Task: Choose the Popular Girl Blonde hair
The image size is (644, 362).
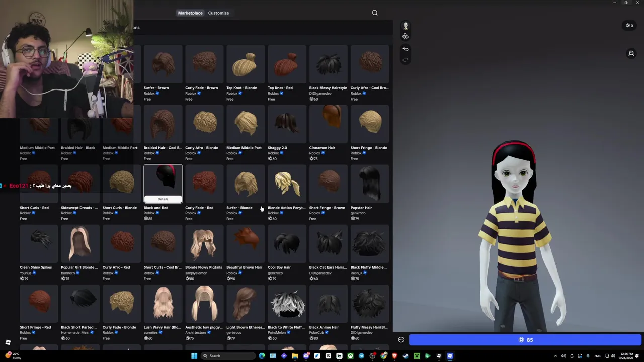Action: click(80, 253)
